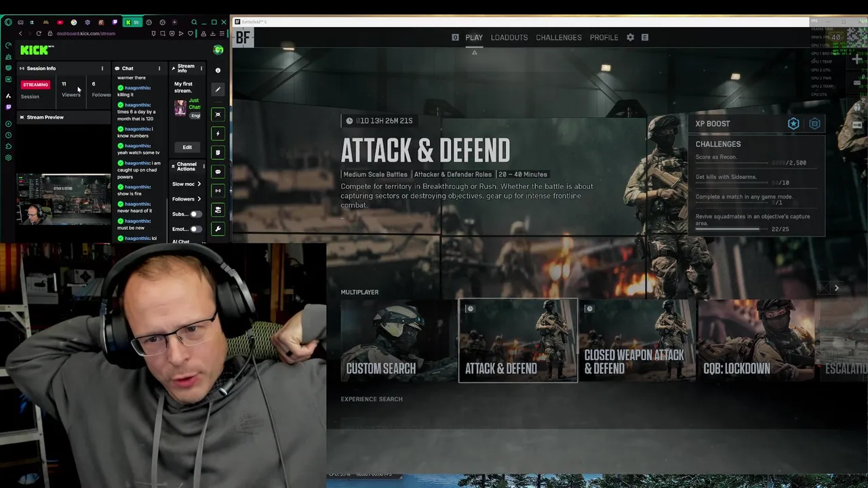Image resolution: width=868 pixels, height=488 pixels.
Task: Click the sliders layout icon above the wrench
Action: point(218,210)
